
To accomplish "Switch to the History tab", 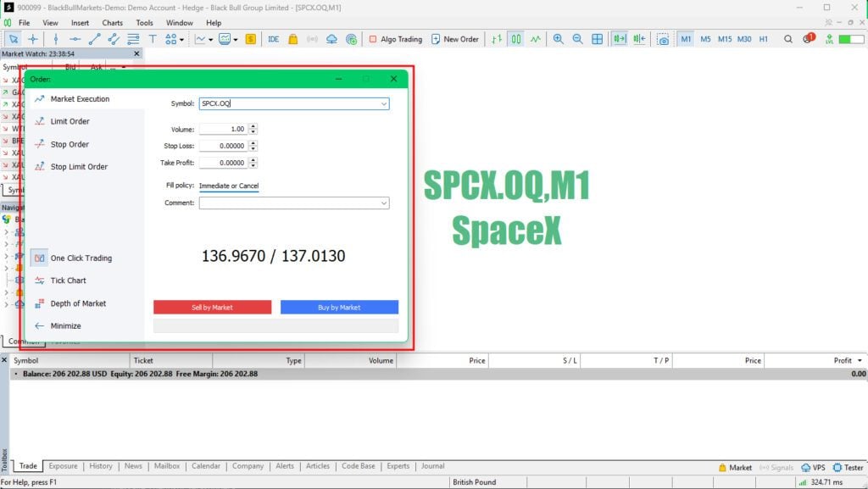I will coord(101,466).
